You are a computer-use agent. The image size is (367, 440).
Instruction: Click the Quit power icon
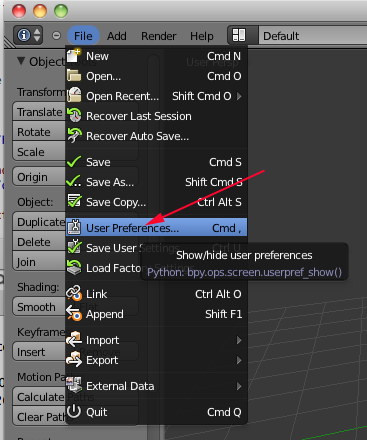point(74,411)
